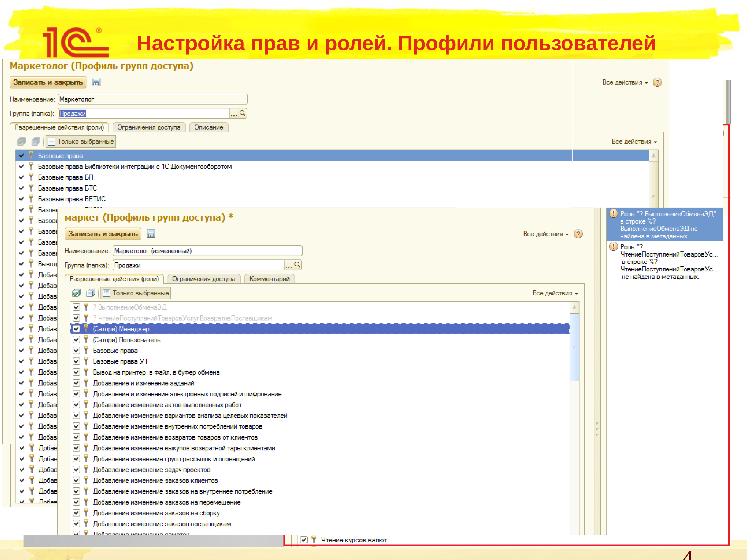Click the uncheck-all icon in the маркет roles toolbar
Screen dimensions: 747x560
[x=91, y=293]
